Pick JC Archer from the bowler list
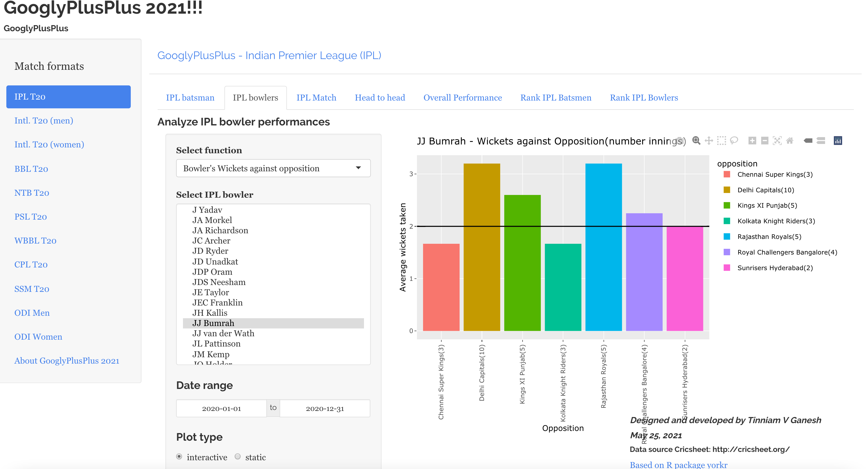The image size is (868, 469). coord(211,241)
